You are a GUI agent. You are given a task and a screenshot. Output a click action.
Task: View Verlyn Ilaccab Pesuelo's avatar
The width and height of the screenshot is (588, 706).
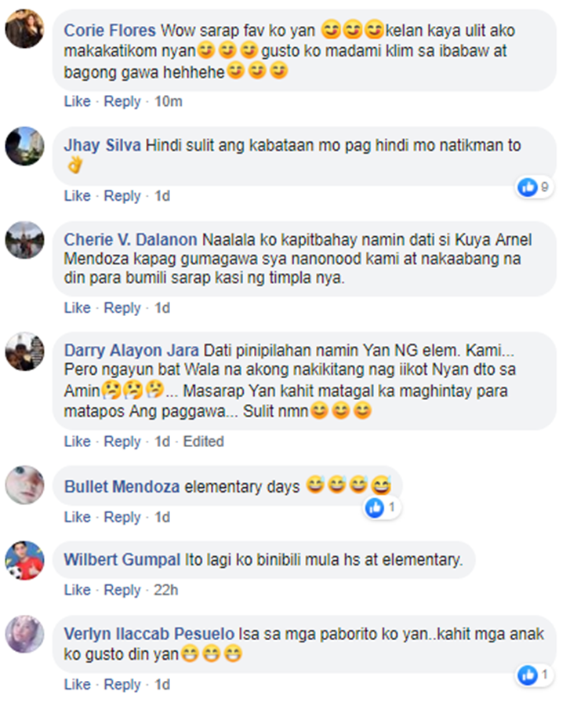click(25, 635)
